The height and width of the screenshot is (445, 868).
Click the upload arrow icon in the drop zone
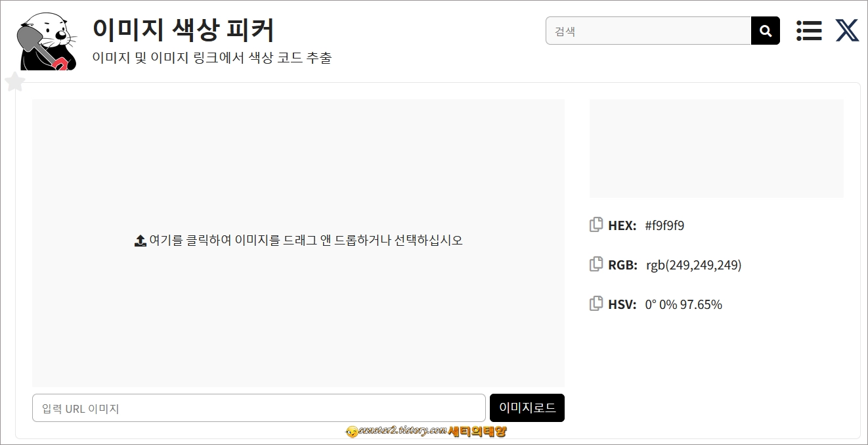pyautogui.click(x=140, y=240)
